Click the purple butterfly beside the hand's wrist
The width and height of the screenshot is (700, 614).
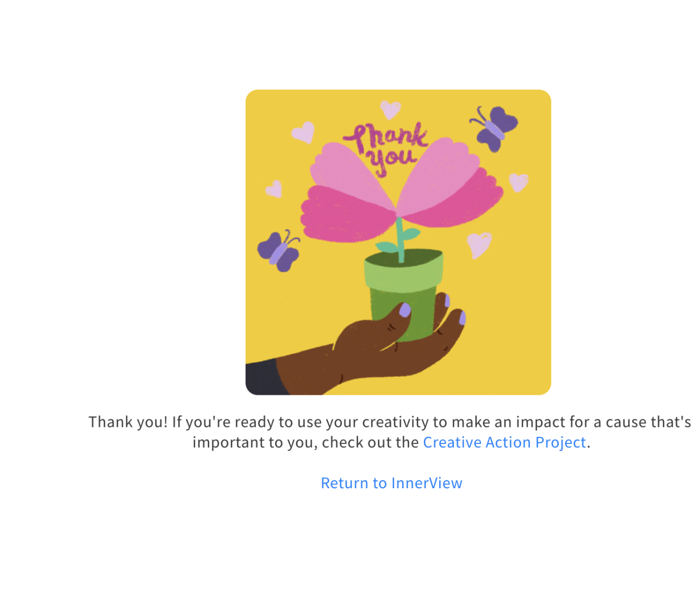tap(279, 251)
